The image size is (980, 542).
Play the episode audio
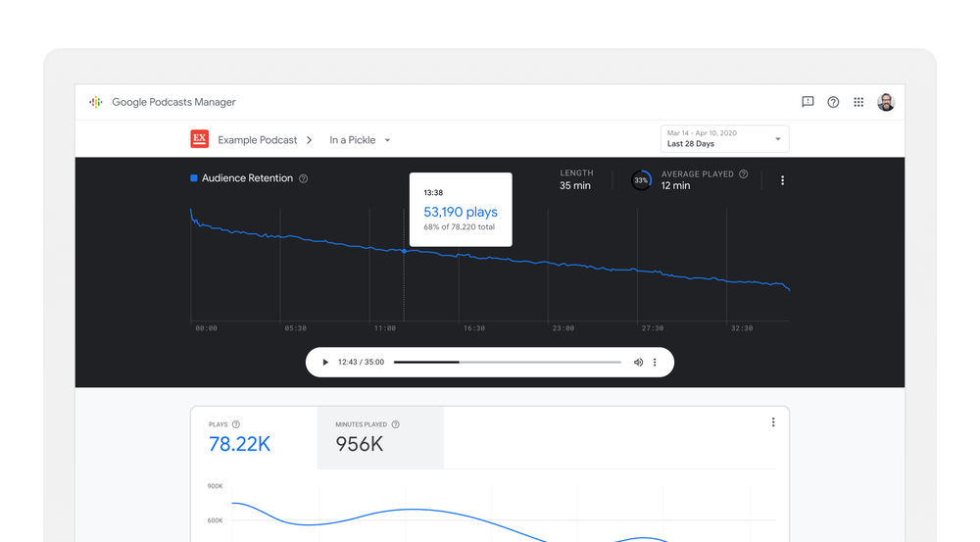coord(325,363)
